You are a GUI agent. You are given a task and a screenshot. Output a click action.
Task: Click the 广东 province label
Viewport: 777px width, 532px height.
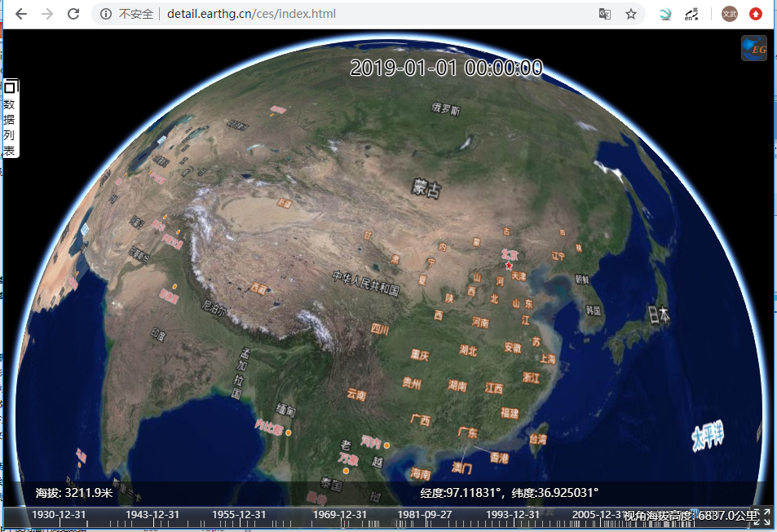(x=468, y=433)
